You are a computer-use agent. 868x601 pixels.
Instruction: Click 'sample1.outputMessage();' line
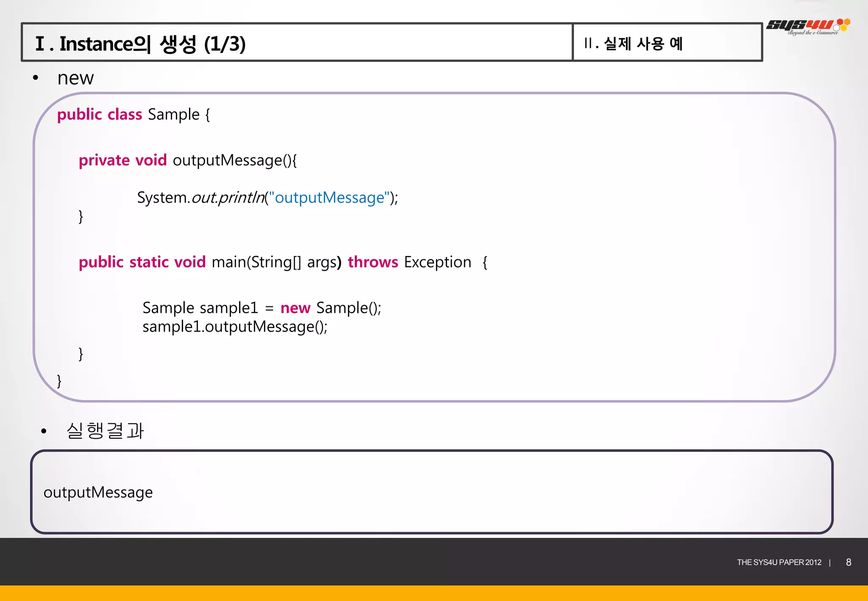tap(235, 327)
